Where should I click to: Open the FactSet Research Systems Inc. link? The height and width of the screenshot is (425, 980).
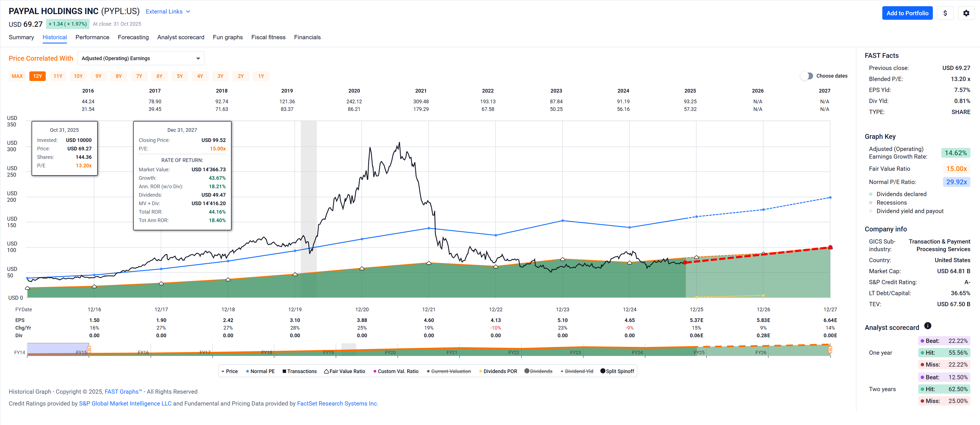point(337,403)
